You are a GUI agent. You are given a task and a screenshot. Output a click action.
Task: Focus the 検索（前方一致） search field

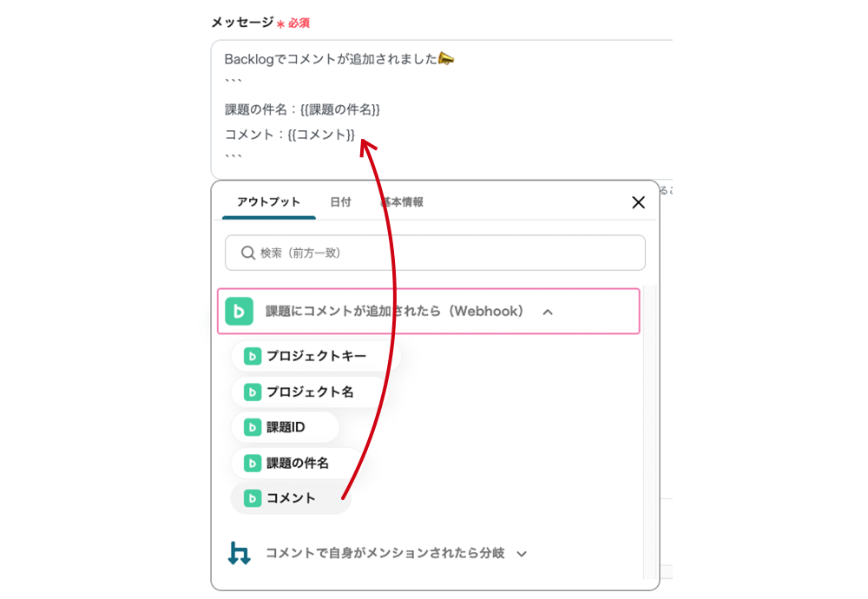435,253
